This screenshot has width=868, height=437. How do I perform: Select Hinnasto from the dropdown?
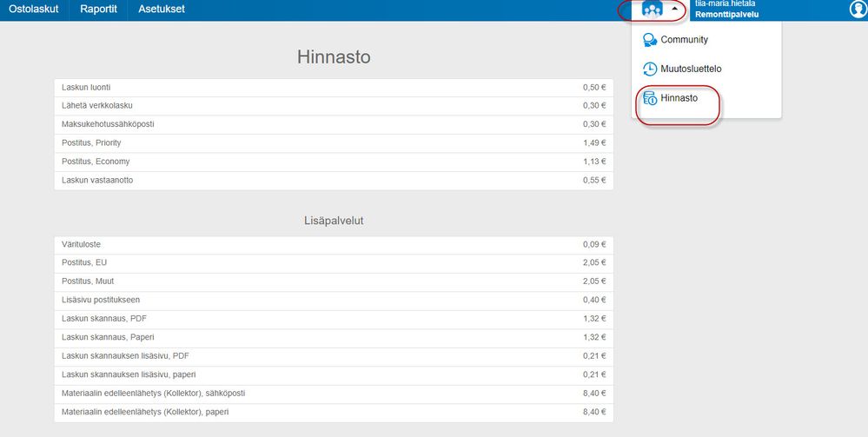[x=679, y=98]
